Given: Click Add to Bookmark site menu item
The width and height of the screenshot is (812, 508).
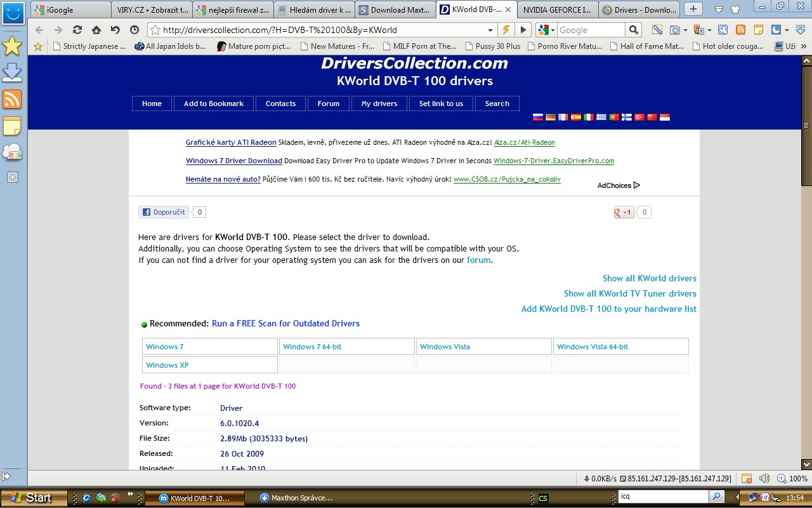Looking at the screenshot, I should [x=214, y=104].
